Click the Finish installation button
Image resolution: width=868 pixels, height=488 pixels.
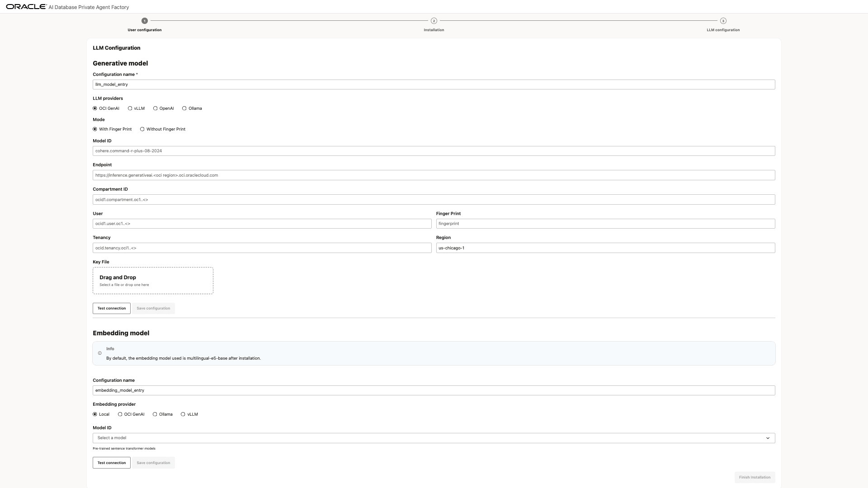pyautogui.click(x=755, y=477)
